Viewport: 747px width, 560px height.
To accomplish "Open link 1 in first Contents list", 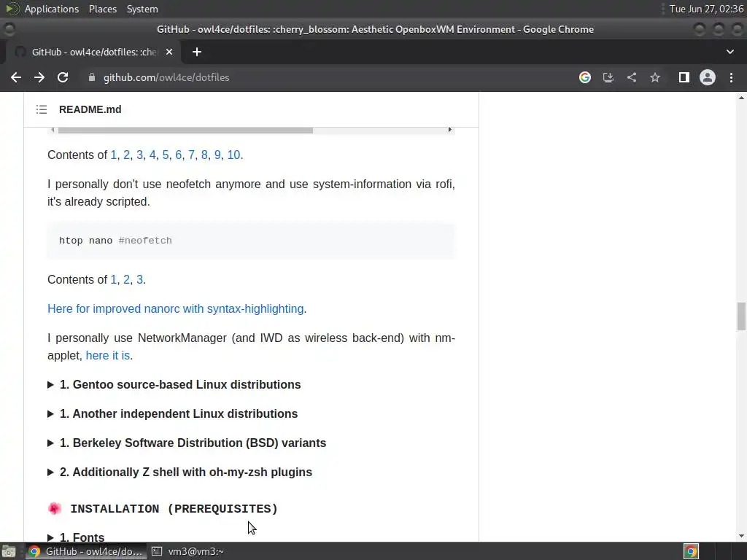I will pyautogui.click(x=113, y=155).
